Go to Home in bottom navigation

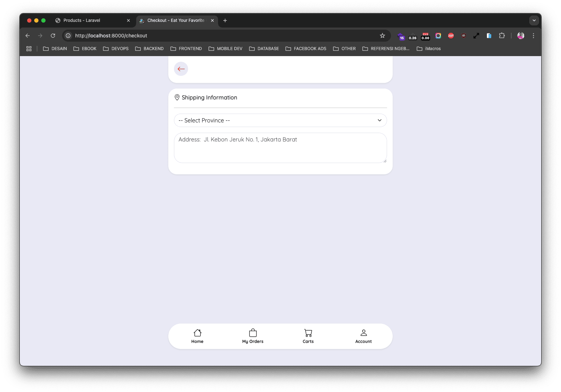(197, 336)
